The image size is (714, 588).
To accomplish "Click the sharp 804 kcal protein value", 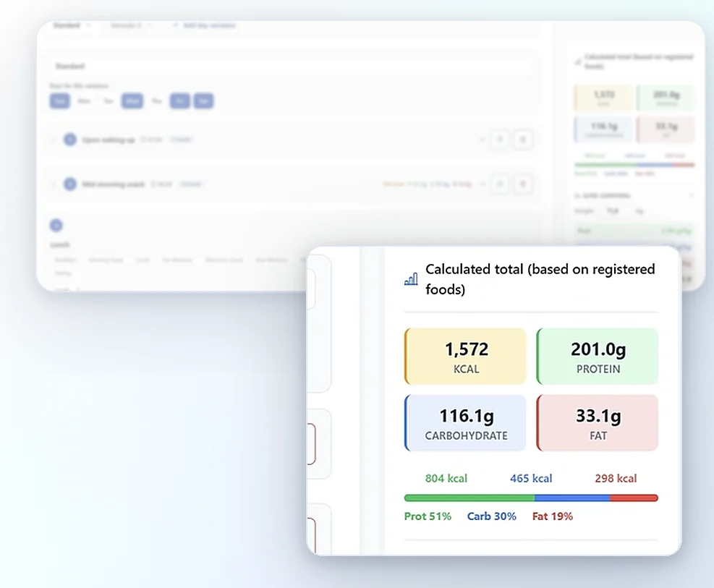I will coord(446,478).
